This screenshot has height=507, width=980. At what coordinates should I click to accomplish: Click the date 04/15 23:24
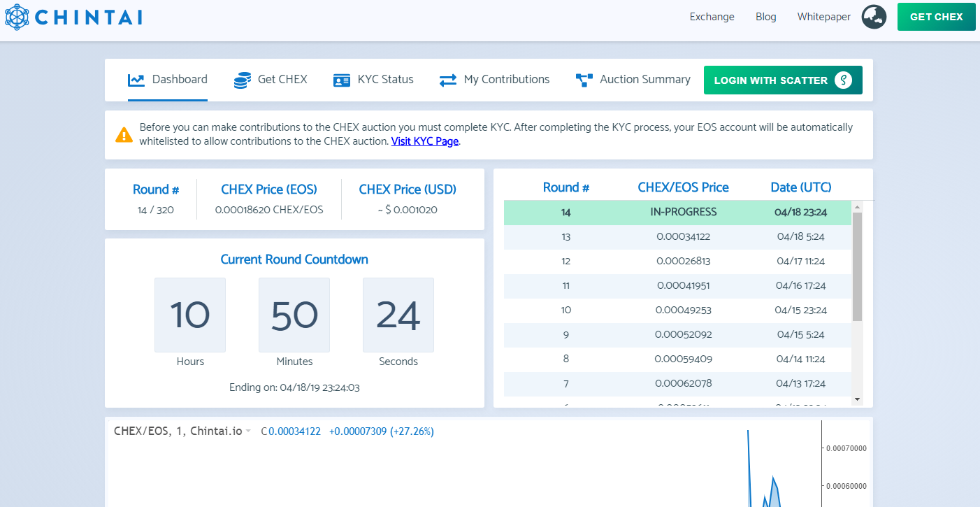tap(801, 310)
